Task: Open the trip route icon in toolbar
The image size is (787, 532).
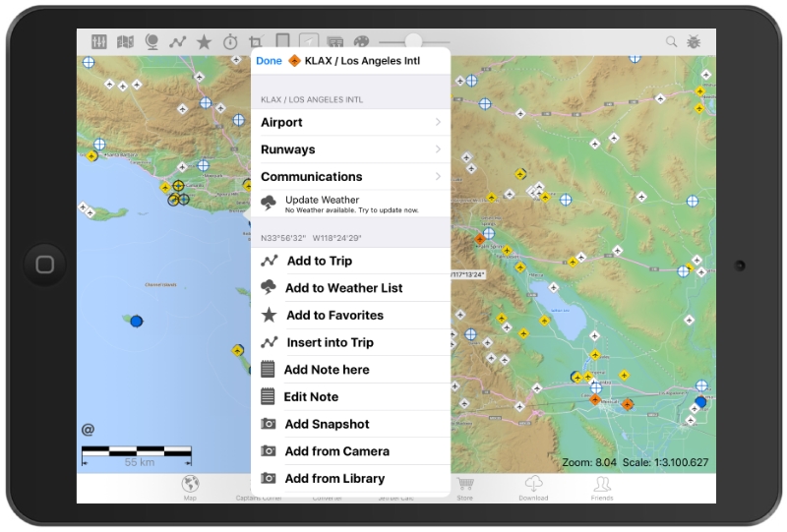Action: click(x=178, y=42)
